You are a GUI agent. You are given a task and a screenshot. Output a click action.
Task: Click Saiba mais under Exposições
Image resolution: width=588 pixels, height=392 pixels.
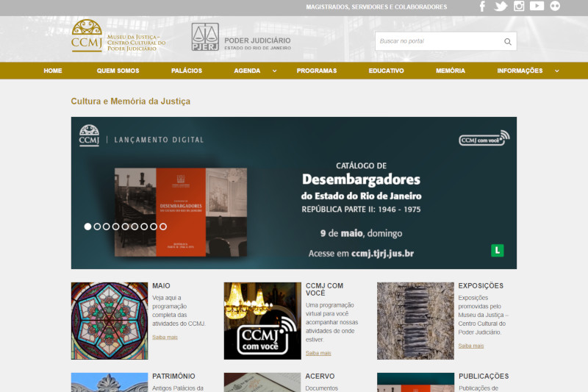[471, 346]
